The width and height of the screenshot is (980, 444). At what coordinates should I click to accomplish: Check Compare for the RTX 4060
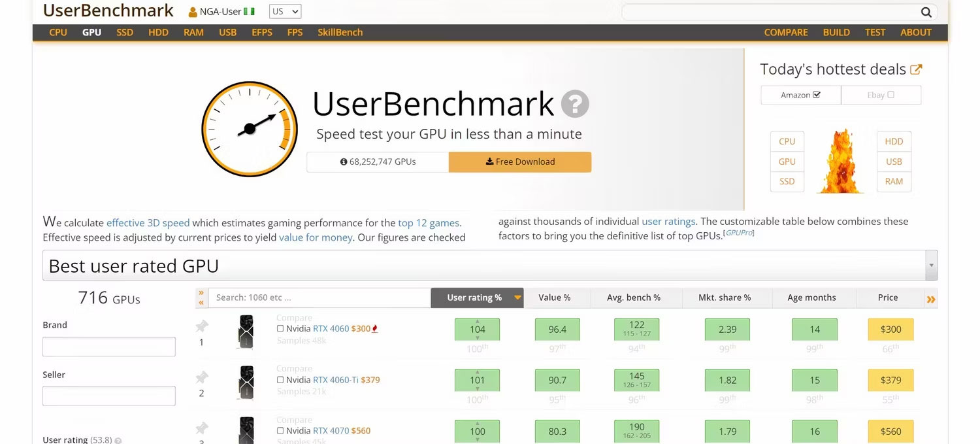click(281, 328)
